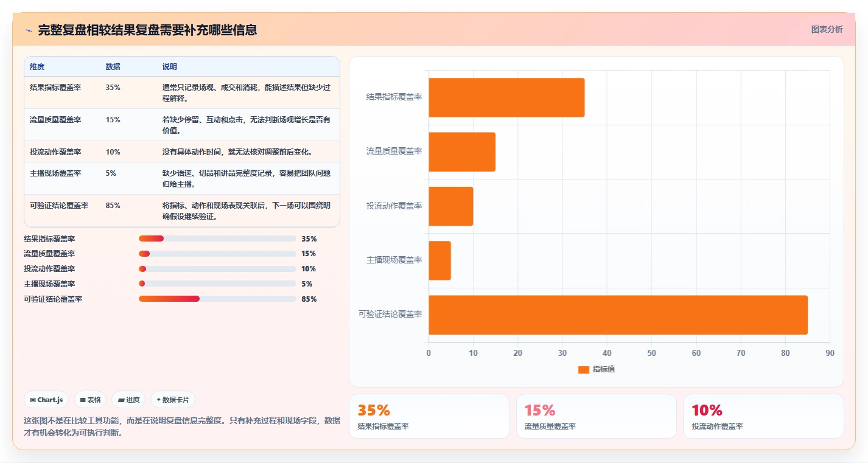This screenshot has height=463, width=868.
Task: Click description starting 通常只记录场观
Action: point(247,92)
